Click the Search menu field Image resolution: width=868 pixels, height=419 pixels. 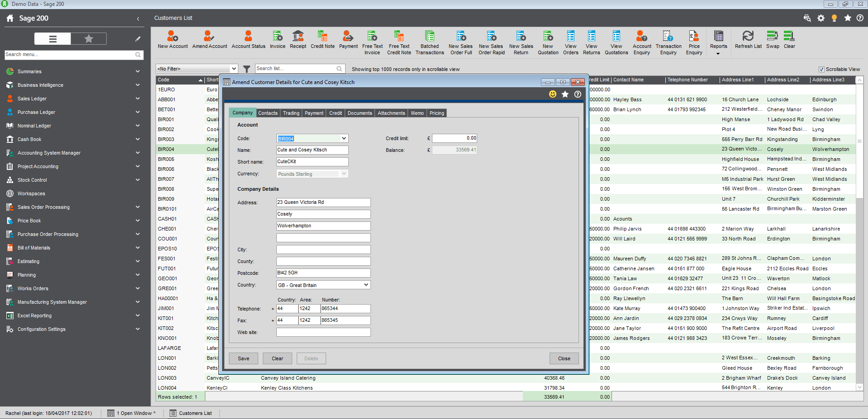[73, 55]
